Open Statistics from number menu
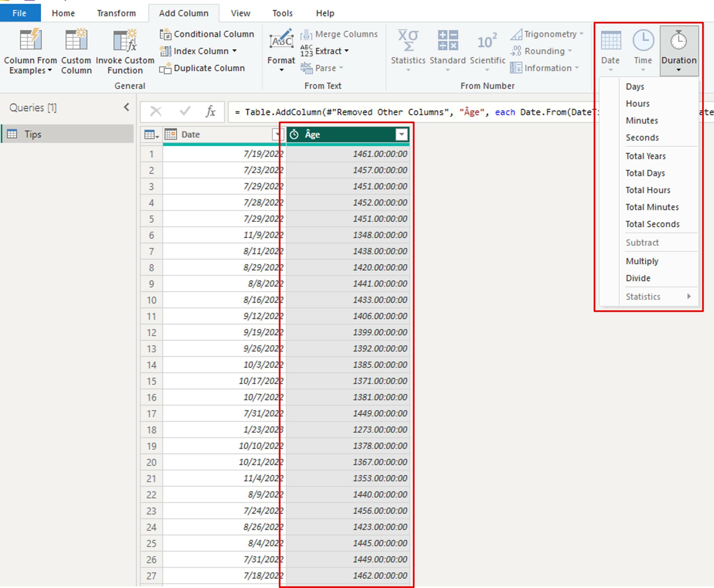714x588 pixels. click(408, 51)
